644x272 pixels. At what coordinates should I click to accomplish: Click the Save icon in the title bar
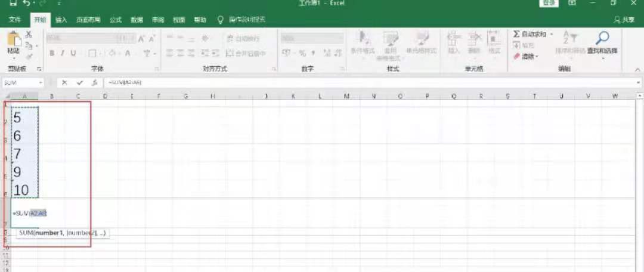13,4
